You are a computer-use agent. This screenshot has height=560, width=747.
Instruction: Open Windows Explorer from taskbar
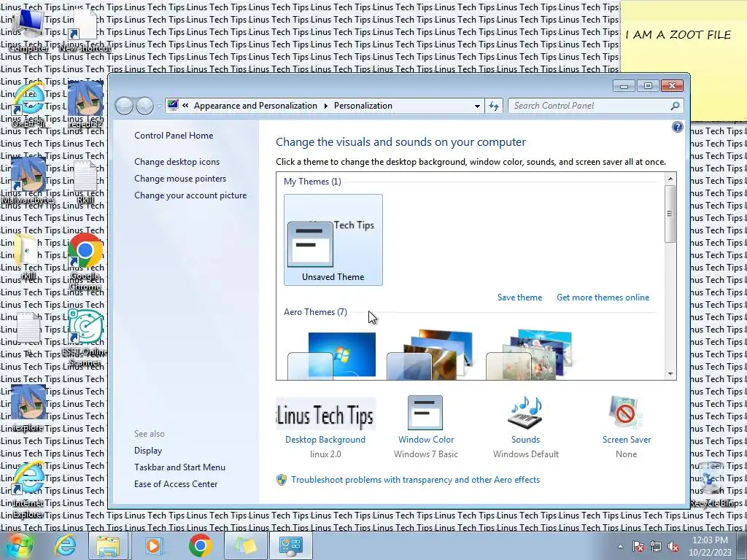108,545
